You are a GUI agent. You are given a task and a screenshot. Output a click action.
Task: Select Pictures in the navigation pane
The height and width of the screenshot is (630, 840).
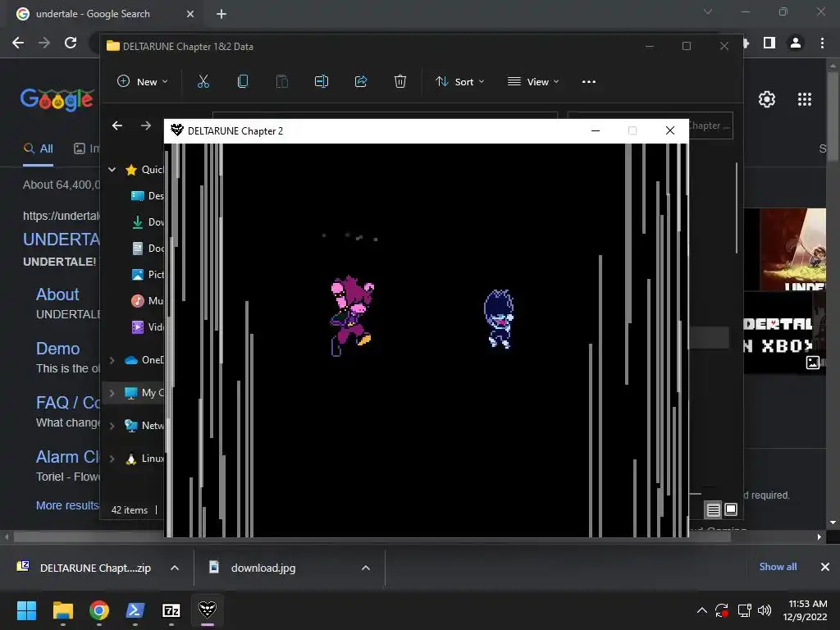click(x=148, y=274)
